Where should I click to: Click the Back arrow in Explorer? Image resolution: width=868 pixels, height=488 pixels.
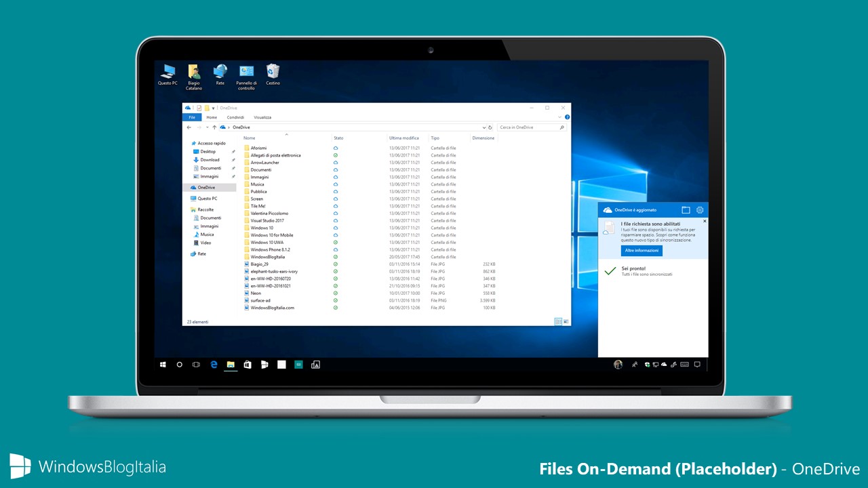coord(189,127)
